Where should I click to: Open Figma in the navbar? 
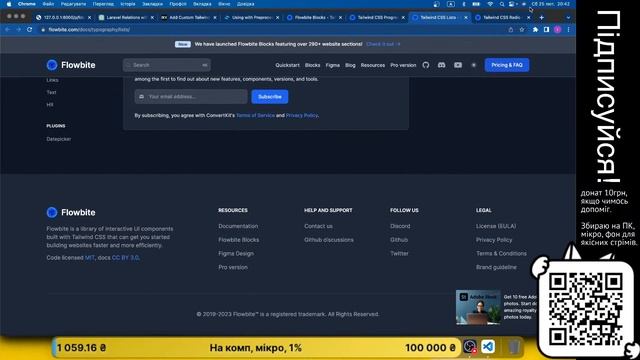click(x=333, y=65)
